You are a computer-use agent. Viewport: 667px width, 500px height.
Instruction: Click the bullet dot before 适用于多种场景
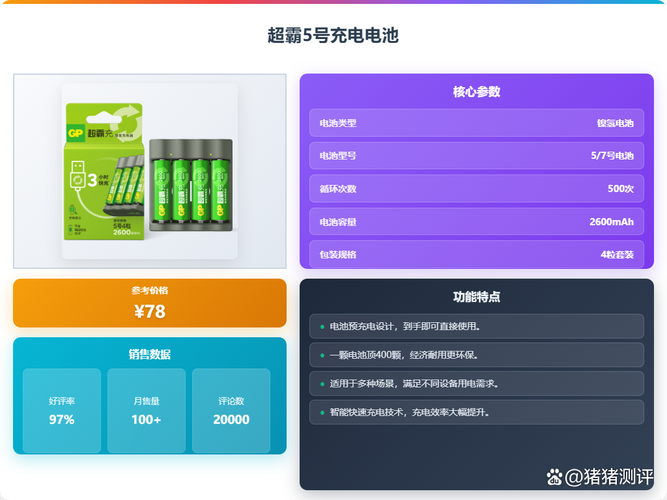click(x=321, y=383)
